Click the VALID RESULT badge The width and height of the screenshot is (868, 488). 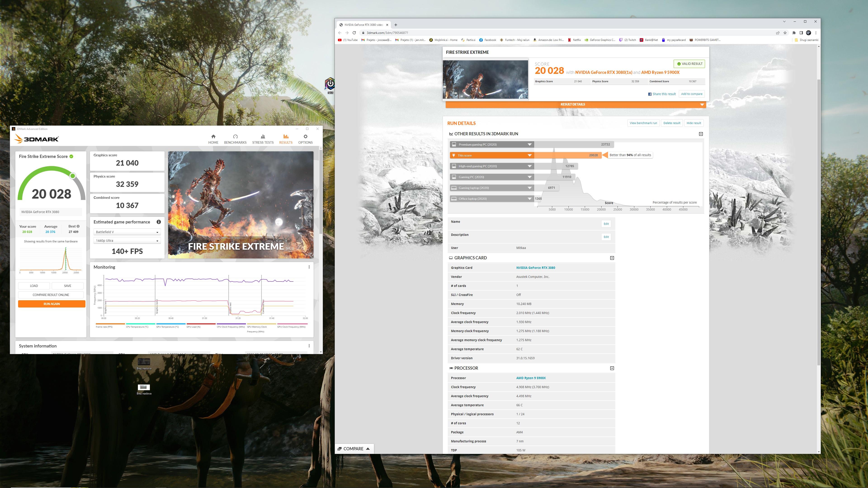coord(689,64)
